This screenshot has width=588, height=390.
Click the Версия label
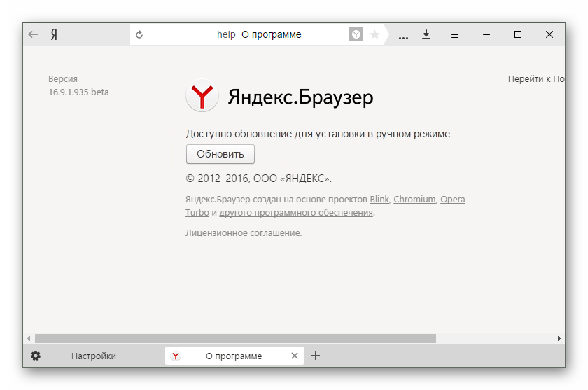click(x=62, y=78)
